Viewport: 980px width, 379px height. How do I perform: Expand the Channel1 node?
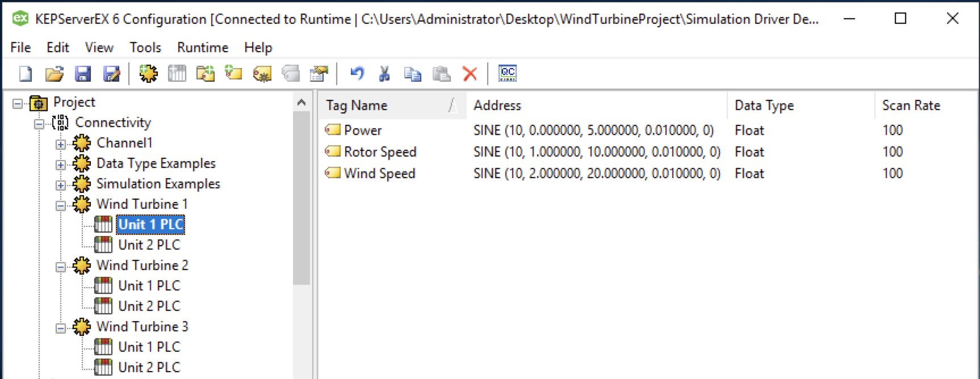point(61,144)
